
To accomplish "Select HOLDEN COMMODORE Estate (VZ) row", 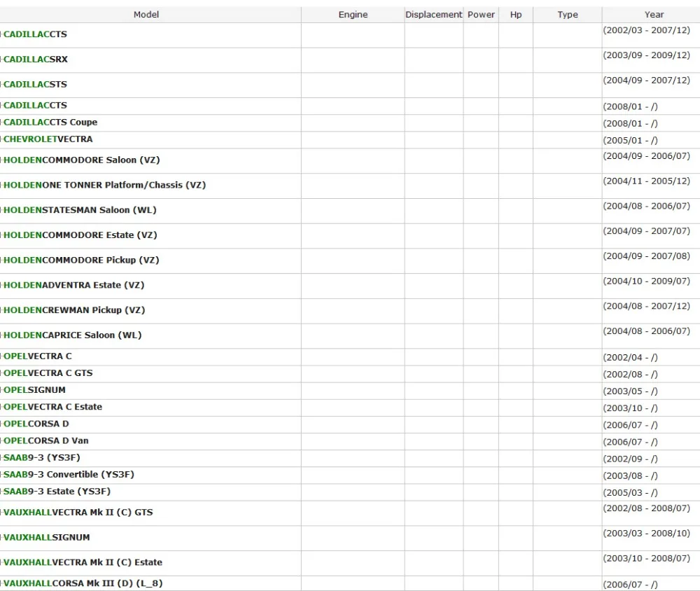I will (x=350, y=236).
